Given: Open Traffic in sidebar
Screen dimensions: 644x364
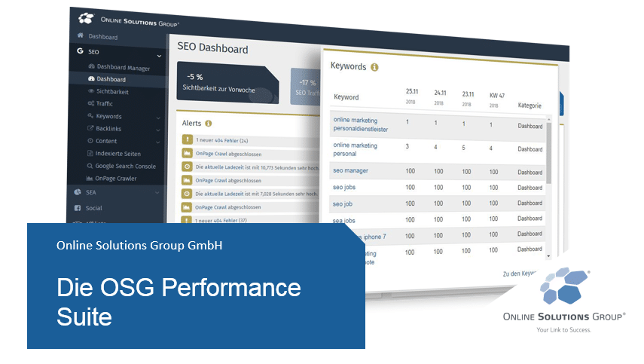Looking at the screenshot, I should click(x=105, y=103).
